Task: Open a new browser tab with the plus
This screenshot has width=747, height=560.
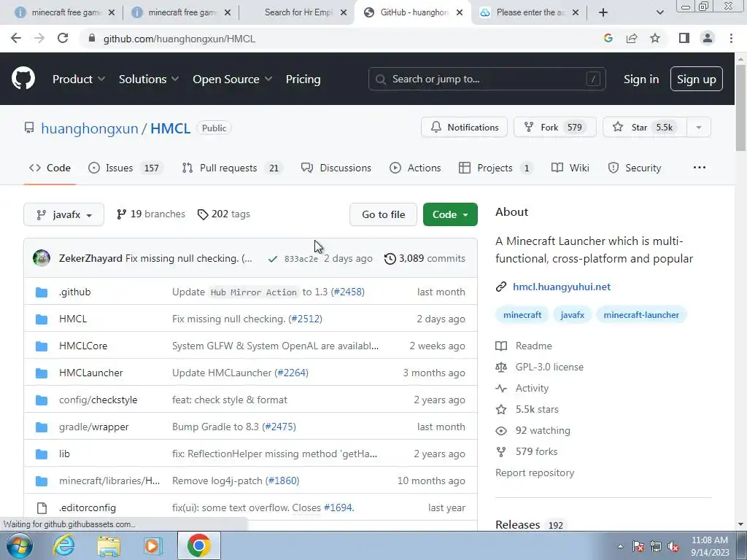Action: (x=603, y=13)
